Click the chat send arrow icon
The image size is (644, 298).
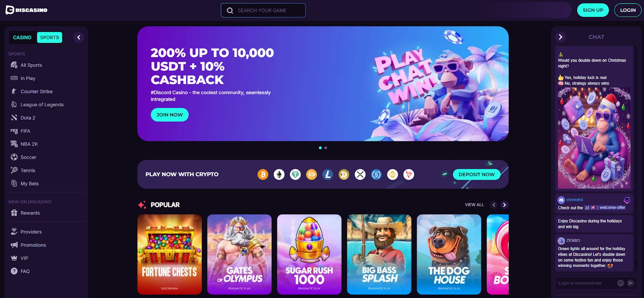pyautogui.click(x=630, y=283)
